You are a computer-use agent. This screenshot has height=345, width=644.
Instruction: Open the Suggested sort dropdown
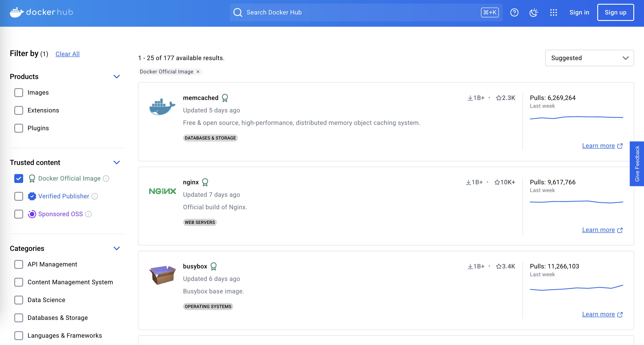[589, 58]
